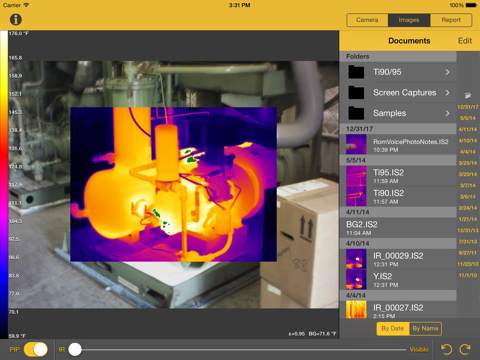
Task: Jump to 3/20/14 in date index
Action: click(468, 174)
